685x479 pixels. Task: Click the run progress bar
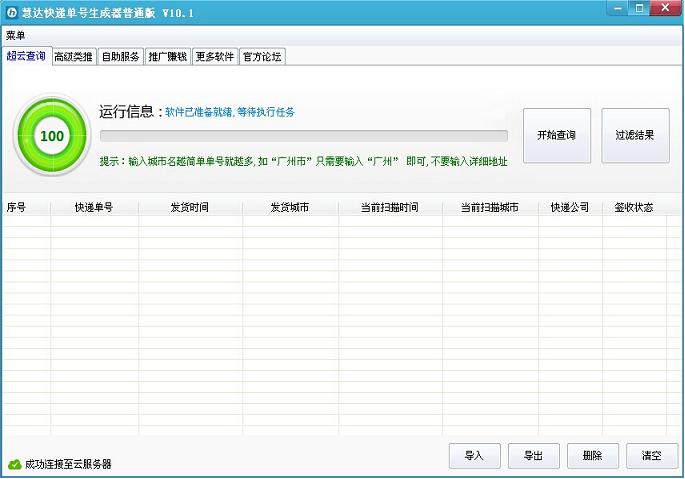[303, 136]
